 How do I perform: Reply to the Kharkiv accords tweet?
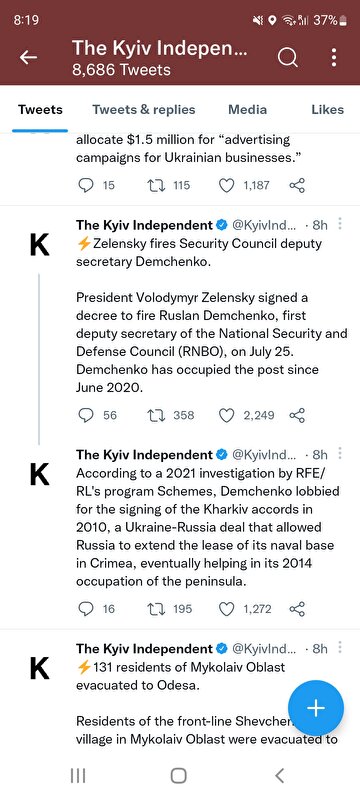[86, 609]
